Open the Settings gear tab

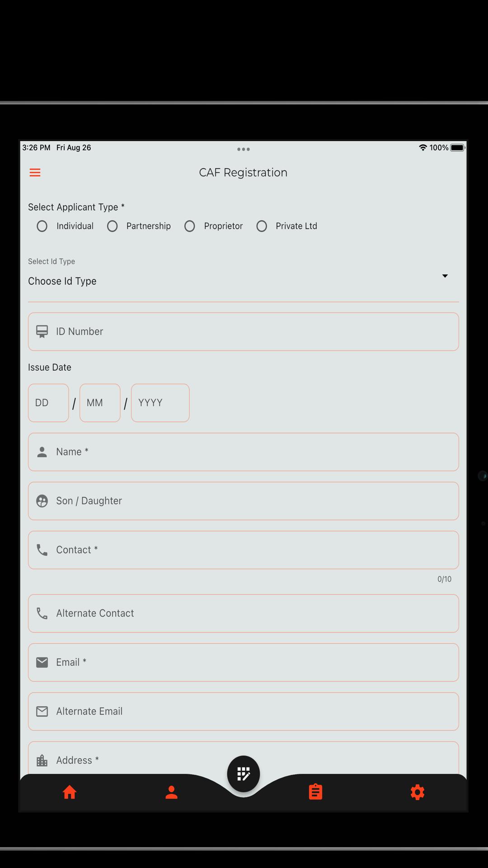click(x=418, y=792)
